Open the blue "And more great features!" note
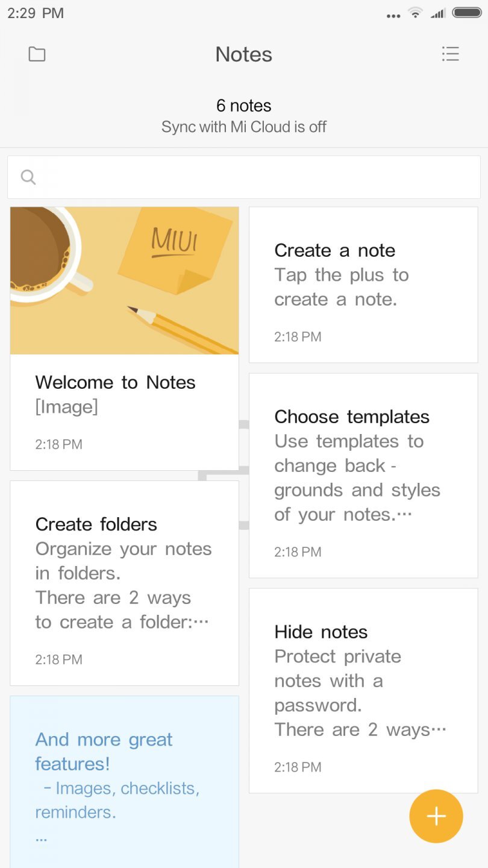 [124, 782]
